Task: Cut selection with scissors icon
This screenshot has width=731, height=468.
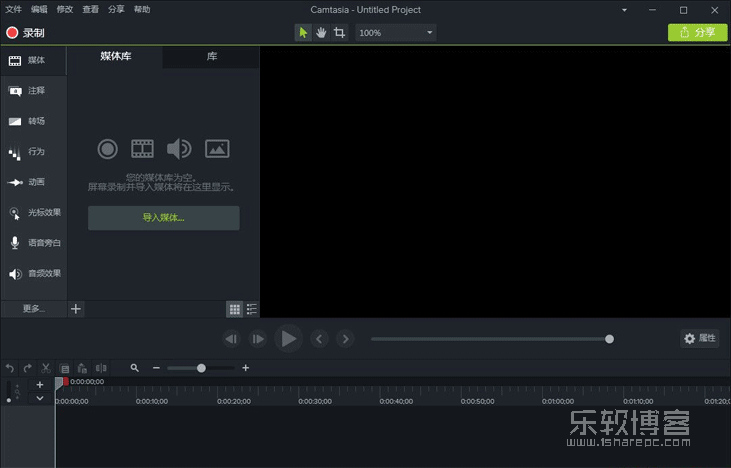Action: [46, 368]
